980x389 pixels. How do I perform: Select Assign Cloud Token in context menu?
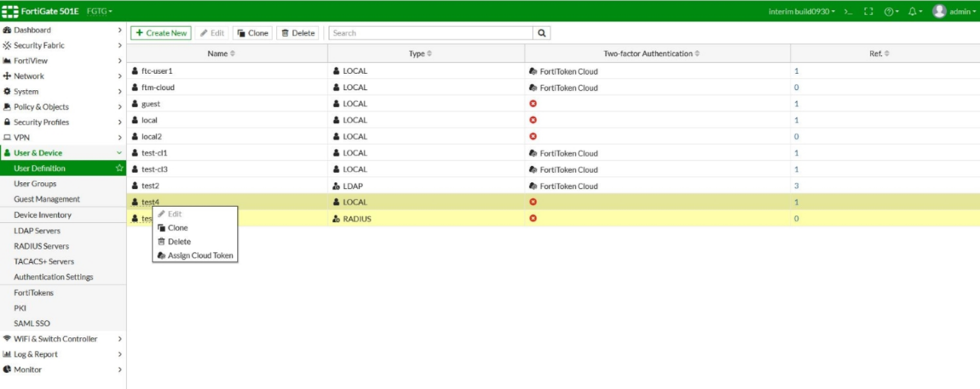click(195, 255)
